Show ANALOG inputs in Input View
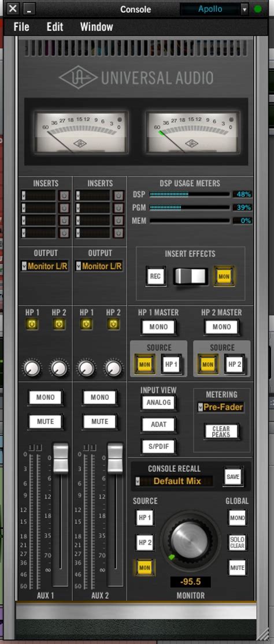Viewport: 274px width, 644px height. click(x=158, y=403)
